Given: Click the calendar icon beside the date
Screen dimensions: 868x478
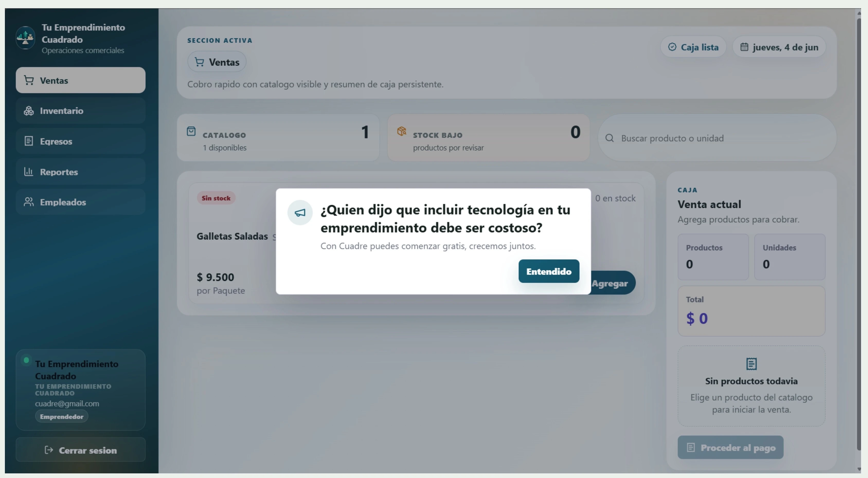Looking at the screenshot, I should (x=744, y=47).
